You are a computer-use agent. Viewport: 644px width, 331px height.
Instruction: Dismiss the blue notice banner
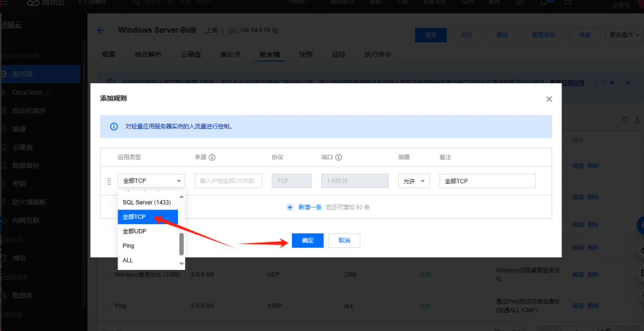click(627, 82)
